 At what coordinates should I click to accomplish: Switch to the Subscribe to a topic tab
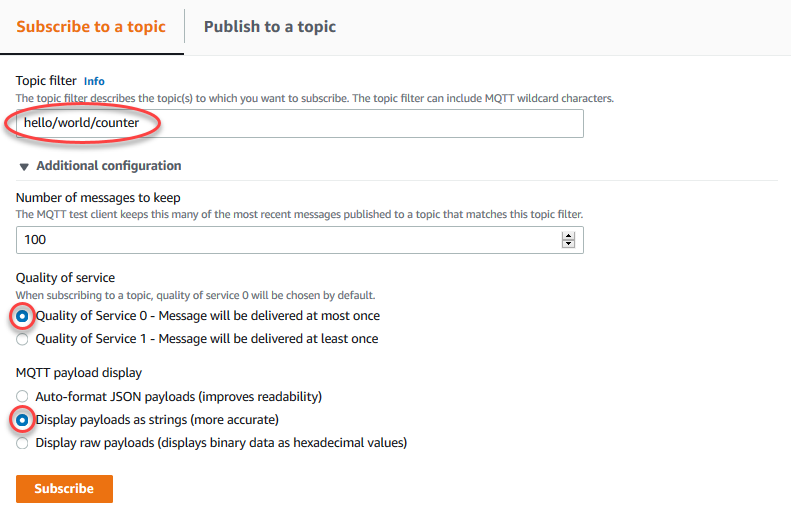[91, 27]
